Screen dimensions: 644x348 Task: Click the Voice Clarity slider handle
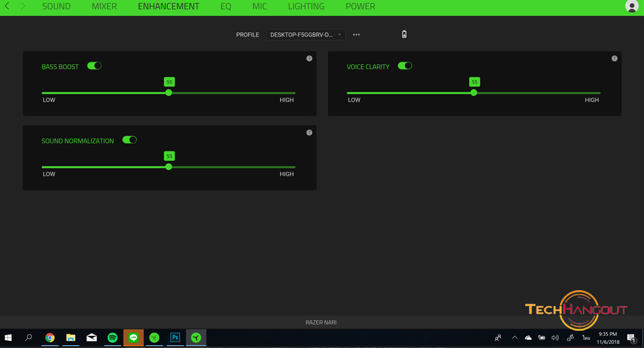pyautogui.click(x=474, y=93)
